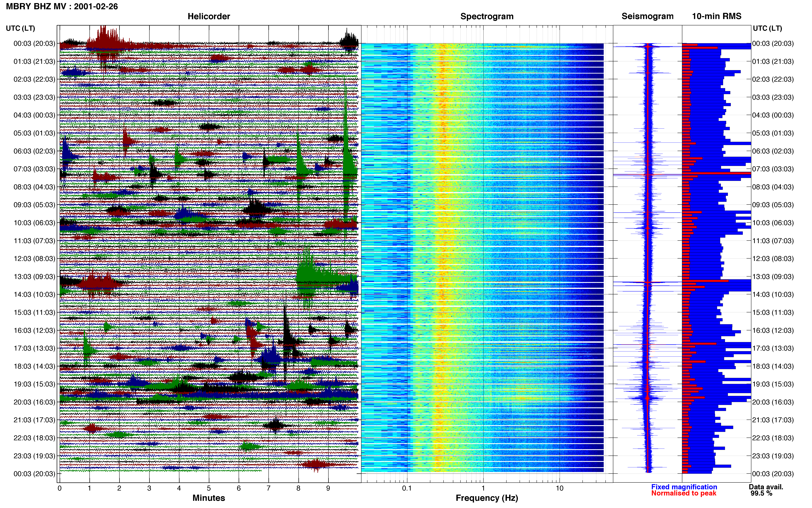
Task: Click left time label '05:03 (01:03)'
Action: 34,133
